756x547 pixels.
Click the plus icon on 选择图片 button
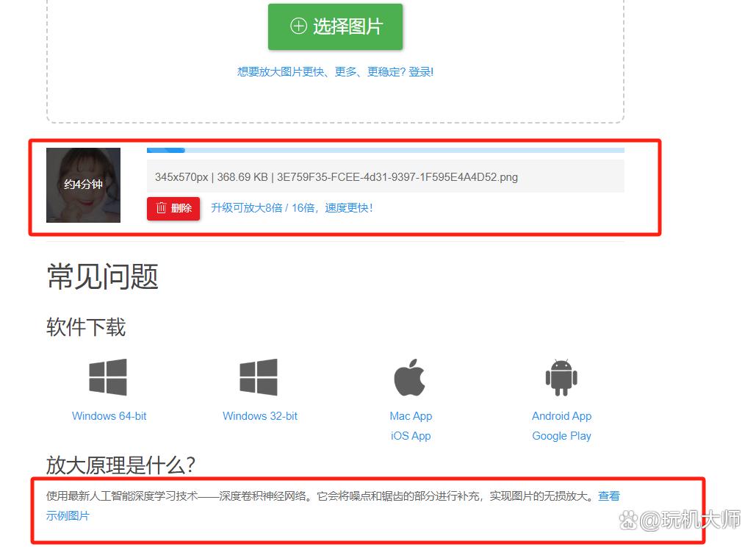click(298, 26)
